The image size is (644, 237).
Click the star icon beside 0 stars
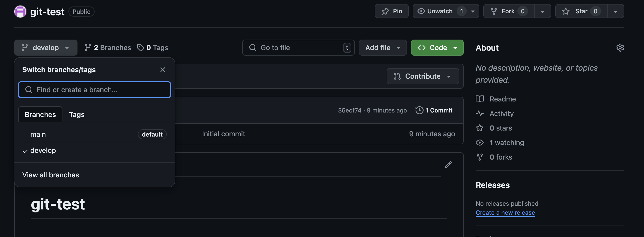coord(480,128)
